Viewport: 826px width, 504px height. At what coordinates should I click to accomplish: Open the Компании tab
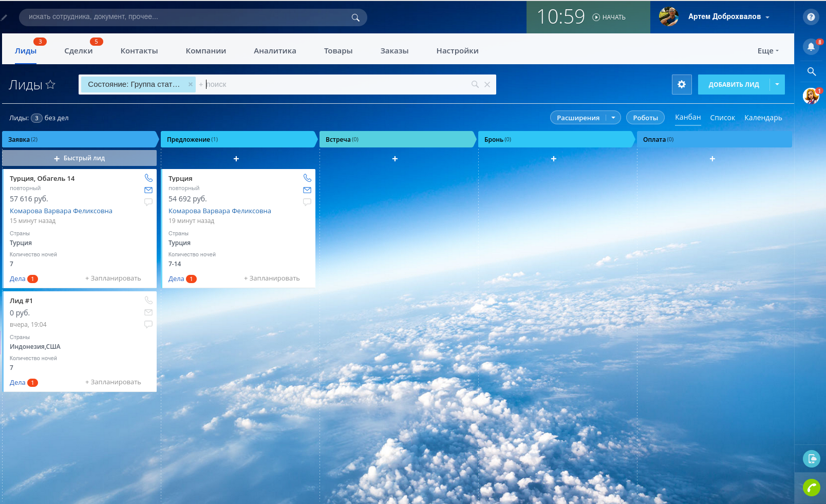pyautogui.click(x=206, y=51)
